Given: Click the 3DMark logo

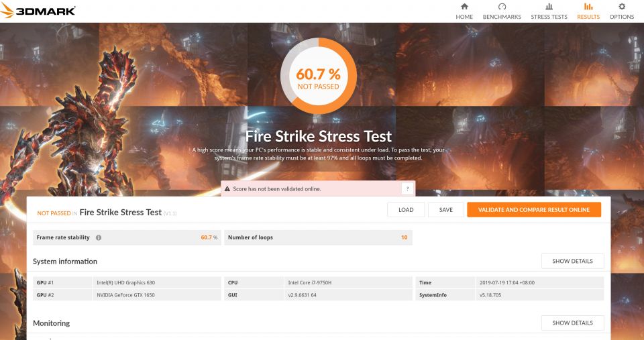Looking at the screenshot, I should pyautogui.click(x=38, y=11).
